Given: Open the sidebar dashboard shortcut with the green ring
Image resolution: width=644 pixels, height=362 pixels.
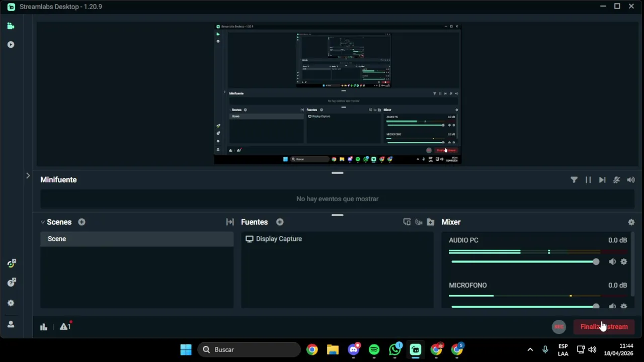Looking at the screenshot, I should [x=11, y=263].
